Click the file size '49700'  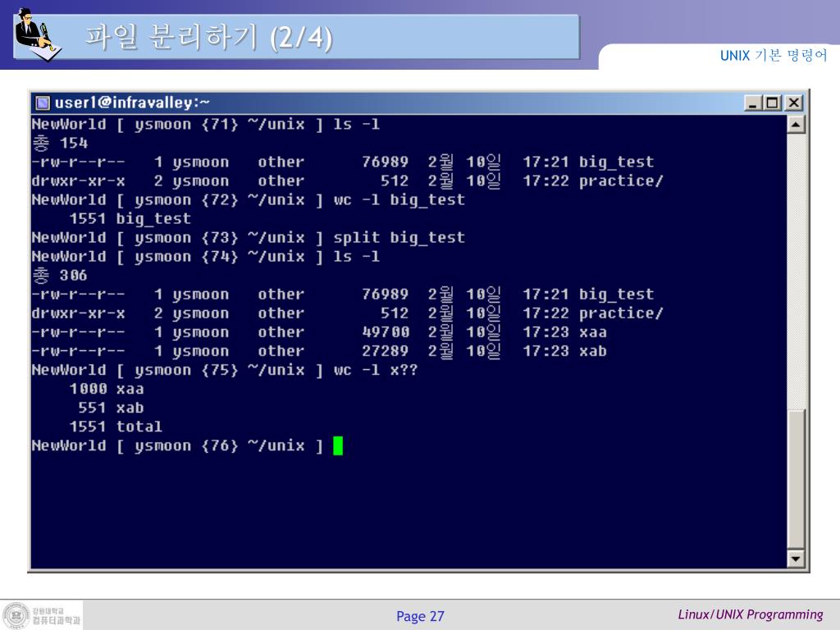pos(386,333)
